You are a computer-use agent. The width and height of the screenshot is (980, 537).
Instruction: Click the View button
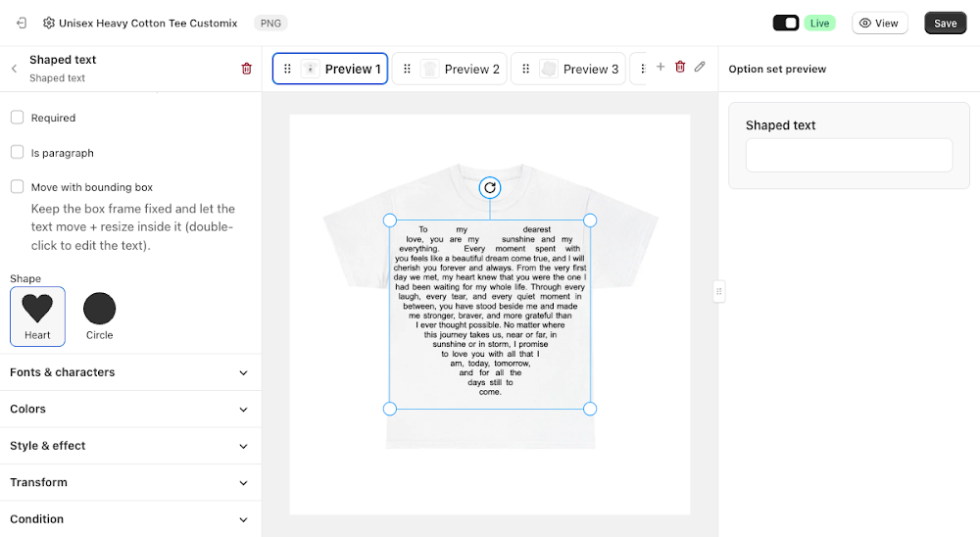(x=879, y=24)
